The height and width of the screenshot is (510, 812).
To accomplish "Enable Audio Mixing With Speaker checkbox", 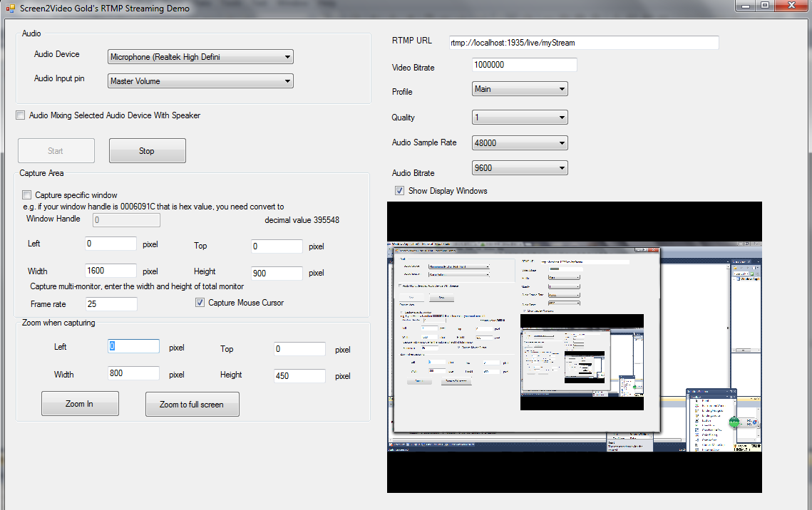I will (x=21, y=115).
